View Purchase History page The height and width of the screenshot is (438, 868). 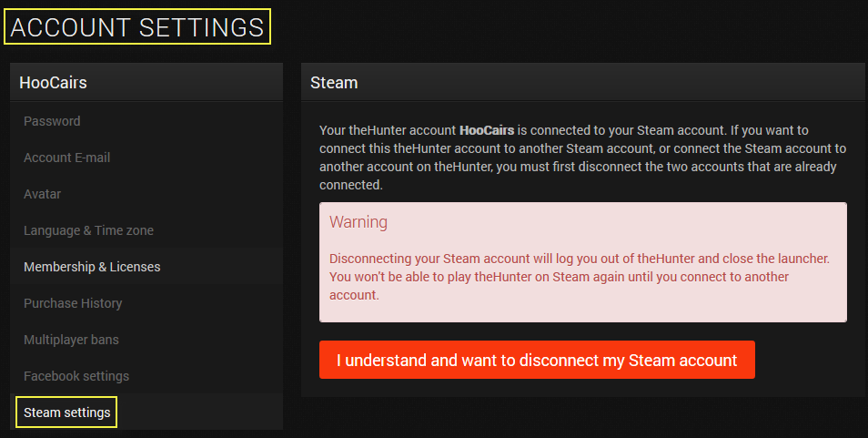(x=73, y=303)
